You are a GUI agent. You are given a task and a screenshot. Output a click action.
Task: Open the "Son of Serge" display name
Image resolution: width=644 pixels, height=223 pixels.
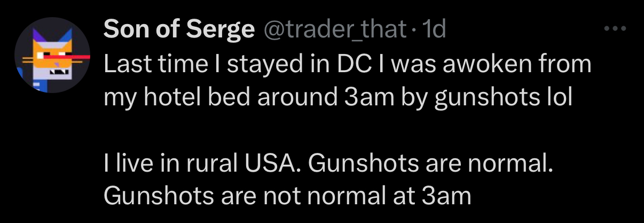[x=179, y=30]
